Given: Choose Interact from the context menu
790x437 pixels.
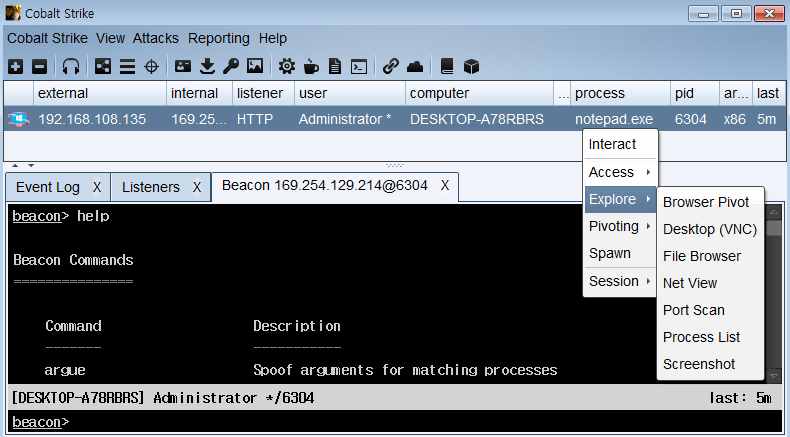Looking at the screenshot, I should click(620, 144).
